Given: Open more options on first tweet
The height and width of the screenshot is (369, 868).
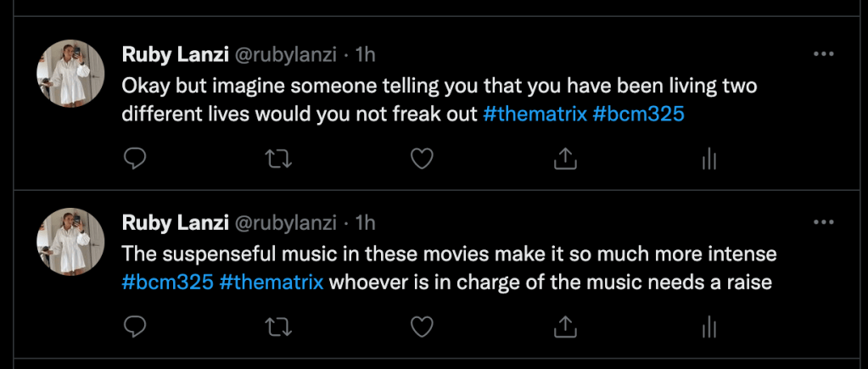Looking at the screenshot, I should point(824,53).
